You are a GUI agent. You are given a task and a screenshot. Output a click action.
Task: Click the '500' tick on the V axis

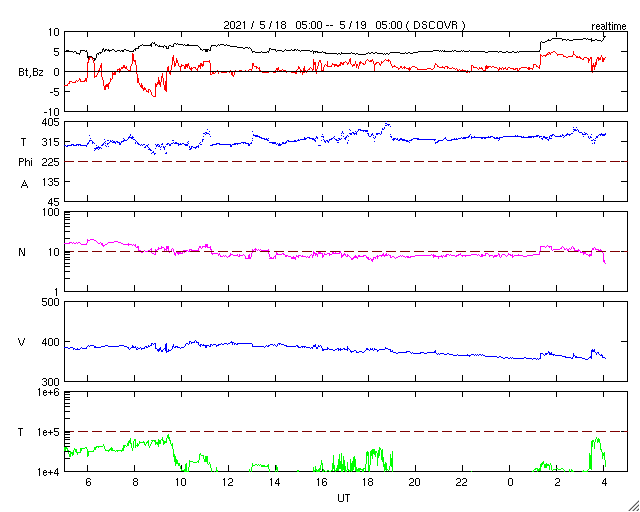tap(51, 303)
